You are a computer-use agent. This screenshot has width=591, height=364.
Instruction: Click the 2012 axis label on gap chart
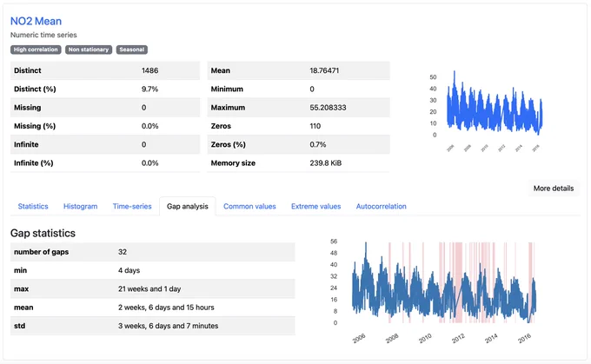[x=458, y=339]
